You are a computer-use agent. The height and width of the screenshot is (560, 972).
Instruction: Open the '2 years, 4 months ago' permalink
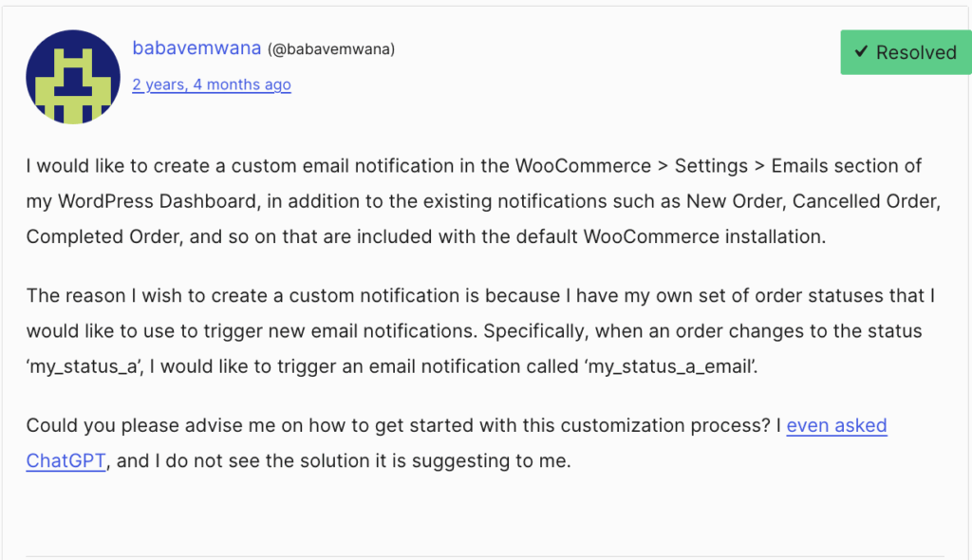tap(212, 84)
